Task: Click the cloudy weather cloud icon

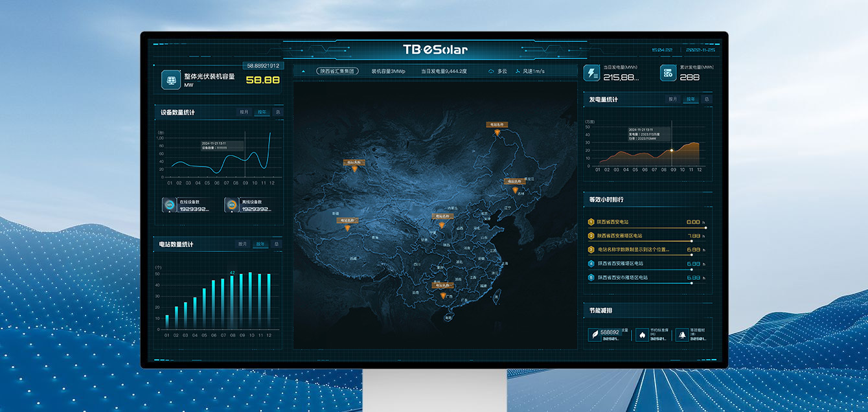Action: coord(491,71)
